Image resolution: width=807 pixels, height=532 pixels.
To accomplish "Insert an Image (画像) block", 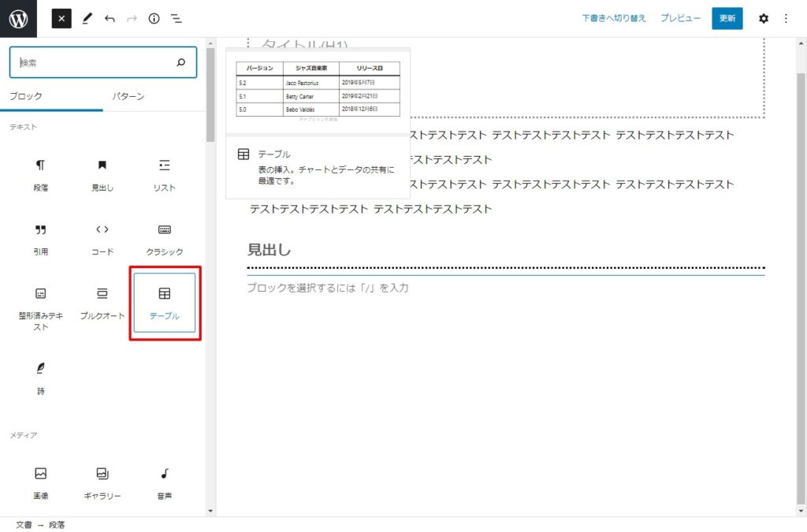I will tap(40, 482).
